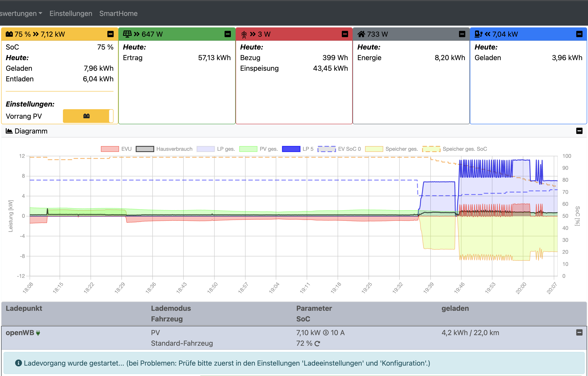This screenshot has width=588, height=376.
Task: Go to SmartHome page
Action: tap(118, 13)
